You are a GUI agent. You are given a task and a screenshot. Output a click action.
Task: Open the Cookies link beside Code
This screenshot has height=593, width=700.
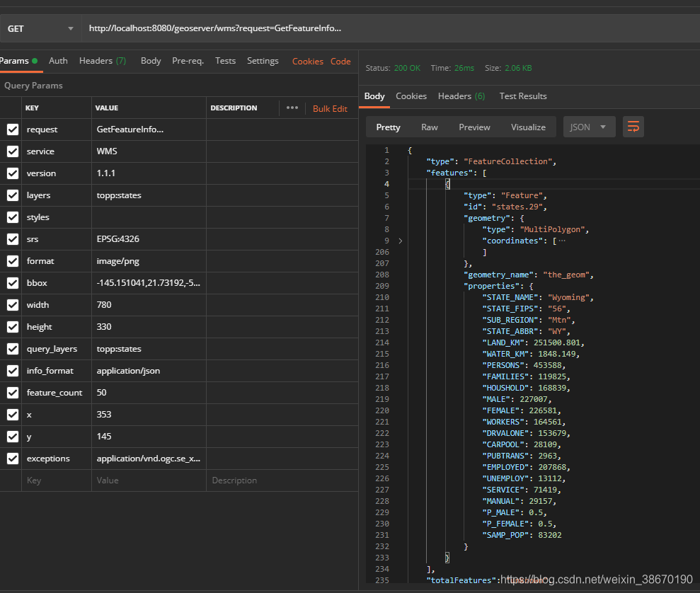tap(307, 62)
